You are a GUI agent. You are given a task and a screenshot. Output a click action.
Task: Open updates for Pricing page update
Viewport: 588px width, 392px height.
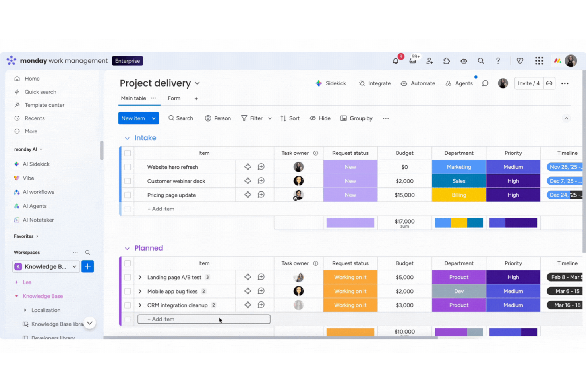tap(261, 195)
